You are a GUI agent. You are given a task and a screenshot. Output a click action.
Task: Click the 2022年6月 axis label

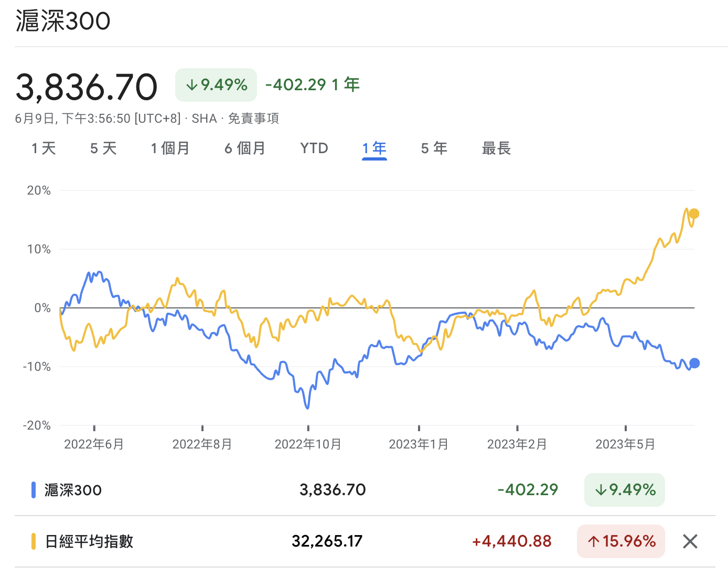tap(94, 444)
